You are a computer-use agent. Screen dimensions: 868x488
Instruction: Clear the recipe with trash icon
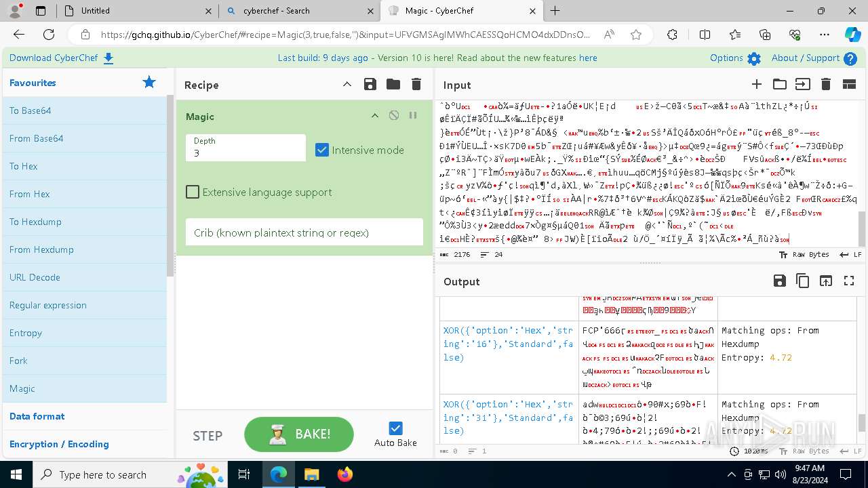point(416,84)
